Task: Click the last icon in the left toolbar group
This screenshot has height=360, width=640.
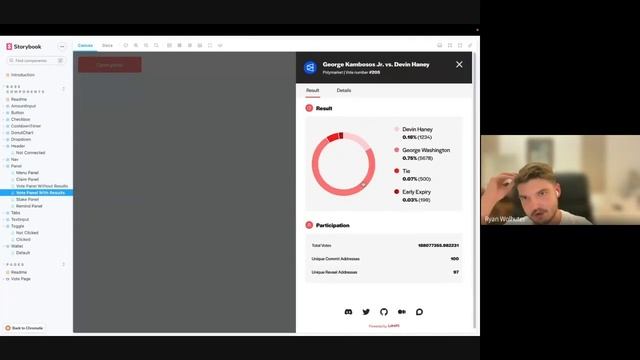Action: coord(220,45)
